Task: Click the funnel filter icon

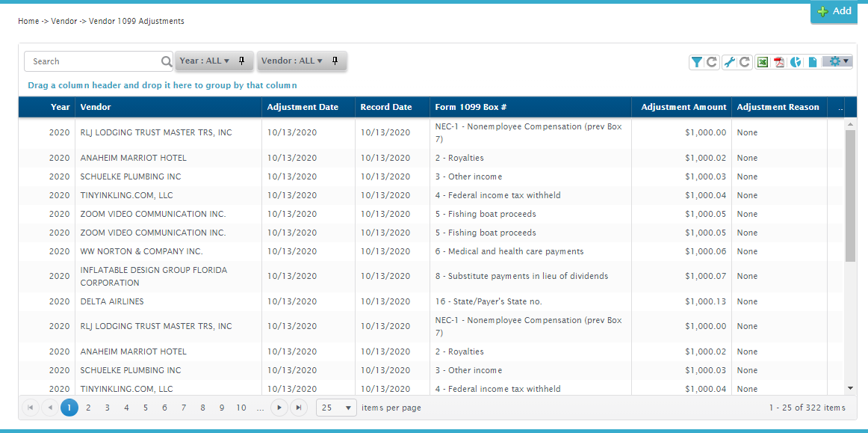Action: click(697, 62)
